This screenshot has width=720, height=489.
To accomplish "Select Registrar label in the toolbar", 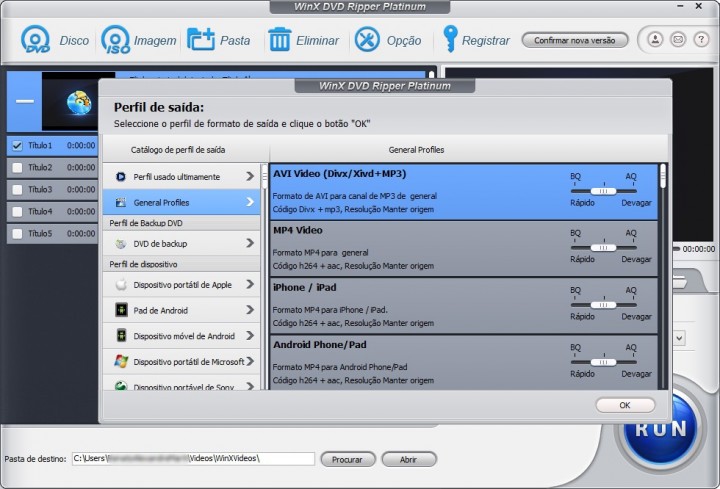I will pos(485,40).
